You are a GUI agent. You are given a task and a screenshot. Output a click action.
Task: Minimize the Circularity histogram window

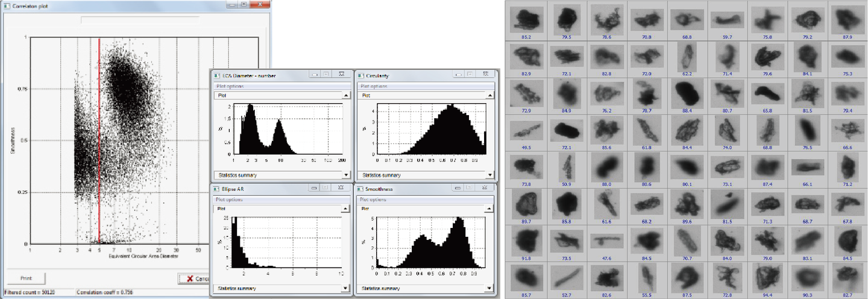[459, 75]
